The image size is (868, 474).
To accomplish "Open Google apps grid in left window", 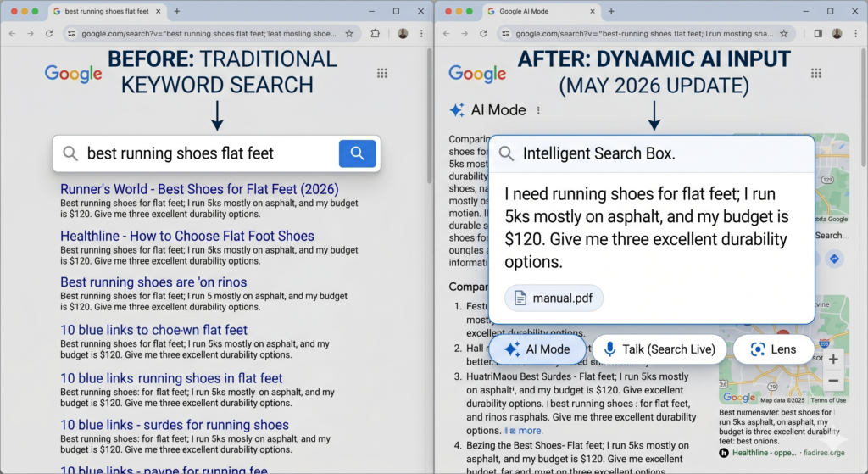I will click(382, 73).
